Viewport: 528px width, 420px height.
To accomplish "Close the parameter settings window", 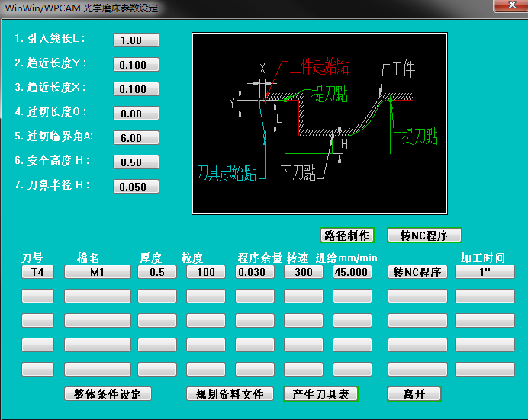I will click(511, 5).
